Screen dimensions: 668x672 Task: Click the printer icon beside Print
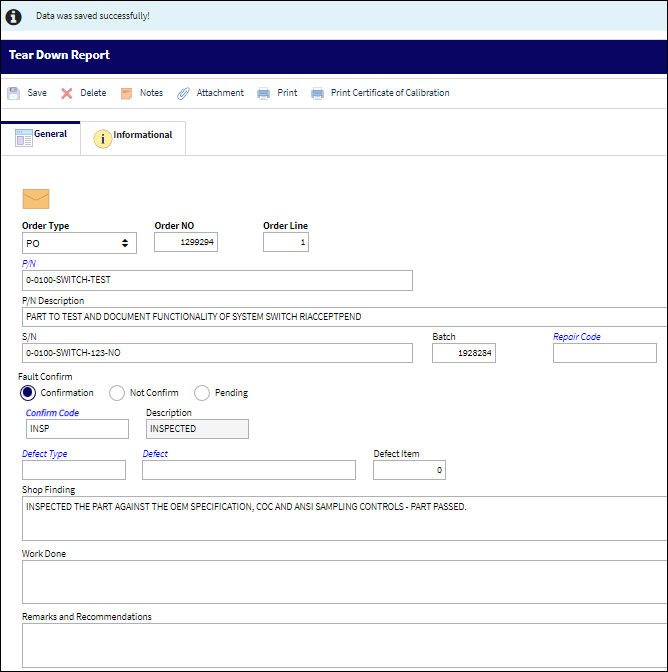[x=264, y=93]
